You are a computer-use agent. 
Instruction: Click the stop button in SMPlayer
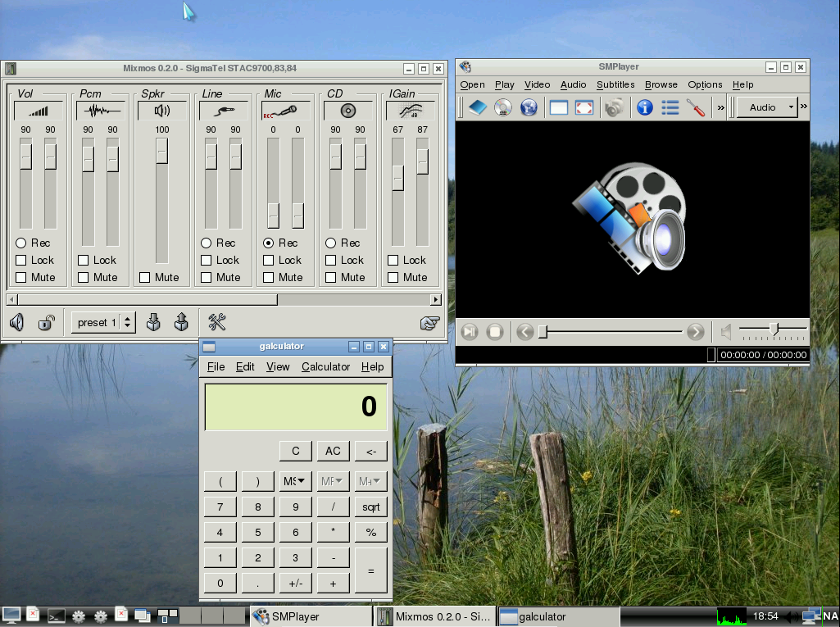click(495, 332)
